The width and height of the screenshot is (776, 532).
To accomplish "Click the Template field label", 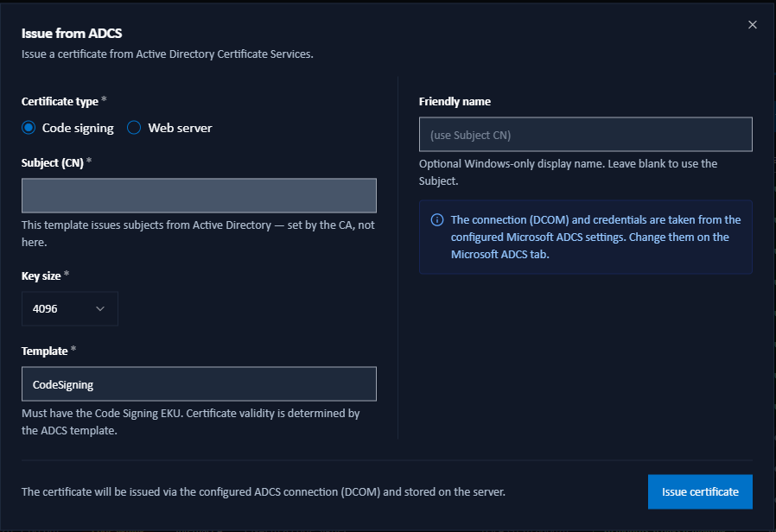I will coord(45,351).
